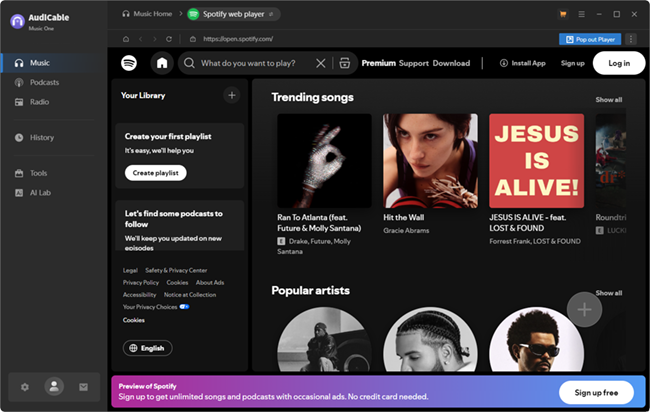Open the Accessibility link
This screenshot has width=650, height=412.
140,295
